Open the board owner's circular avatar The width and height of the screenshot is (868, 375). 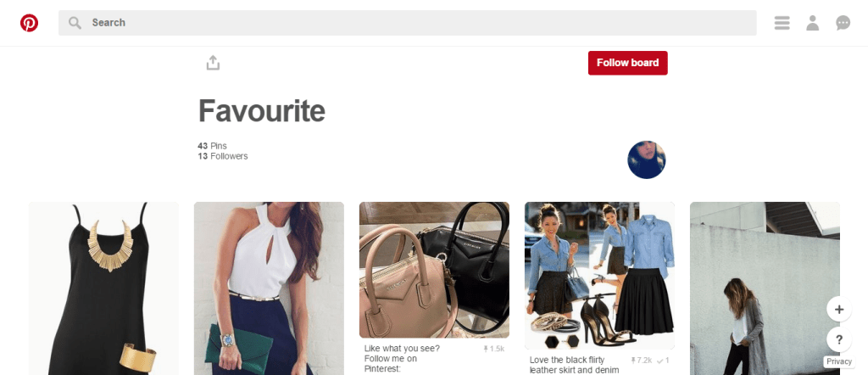coord(646,160)
